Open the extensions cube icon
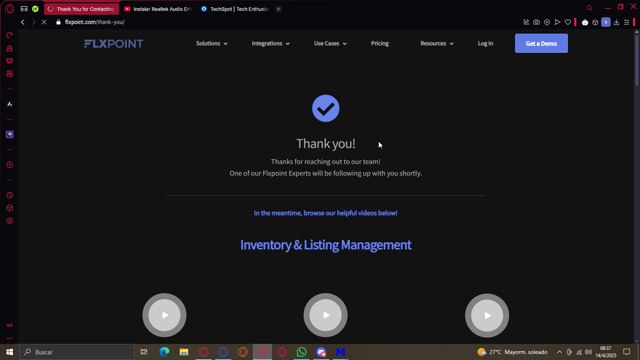This screenshot has height=360, width=640. click(595, 22)
